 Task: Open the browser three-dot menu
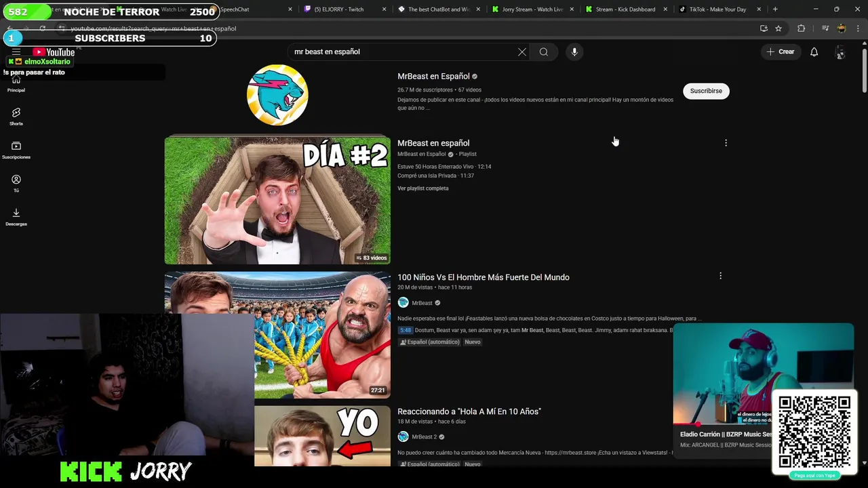[x=859, y=28]
